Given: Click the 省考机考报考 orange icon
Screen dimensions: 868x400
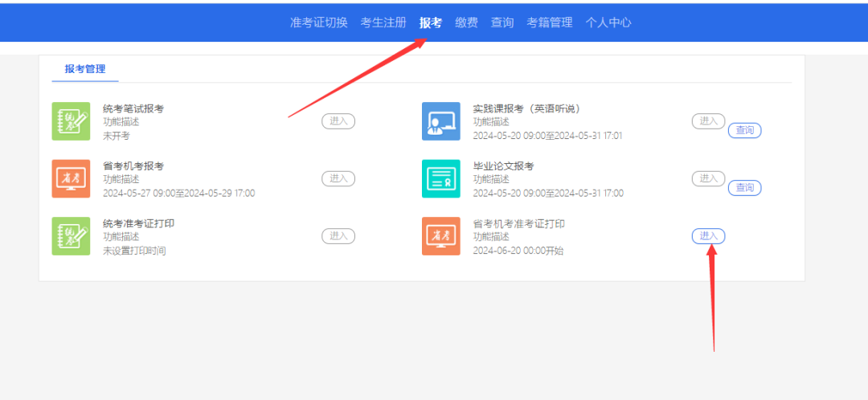Looking at the screenshot, I should [x=71, y=178].
